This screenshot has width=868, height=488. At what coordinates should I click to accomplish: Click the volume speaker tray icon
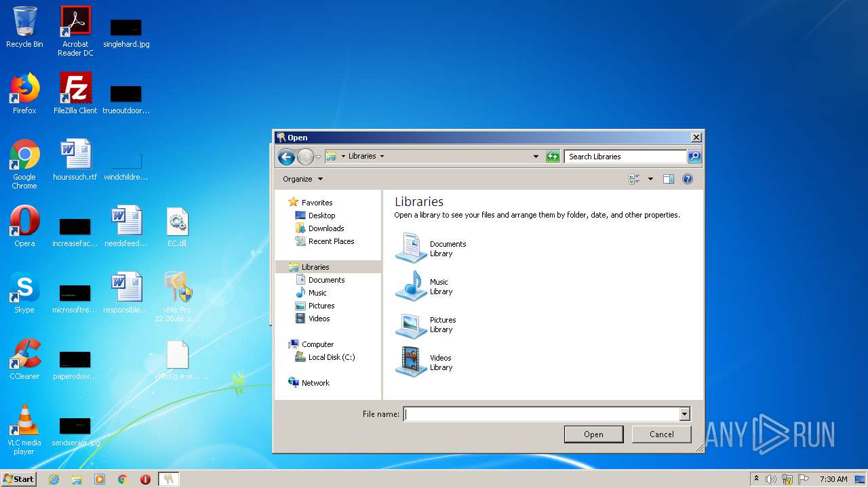click(x=771, y=479)
